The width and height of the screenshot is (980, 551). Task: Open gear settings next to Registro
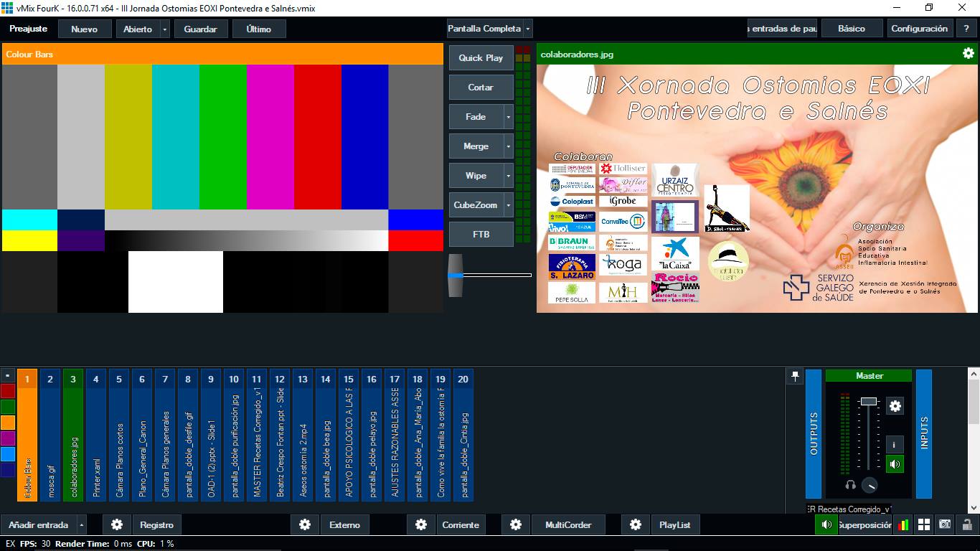click(x=117, y=525)
